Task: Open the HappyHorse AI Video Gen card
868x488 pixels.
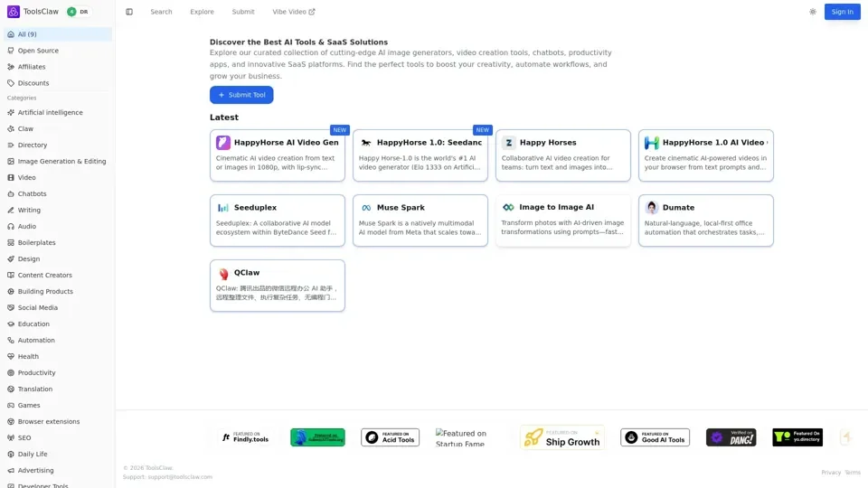Action: (278, 155)
